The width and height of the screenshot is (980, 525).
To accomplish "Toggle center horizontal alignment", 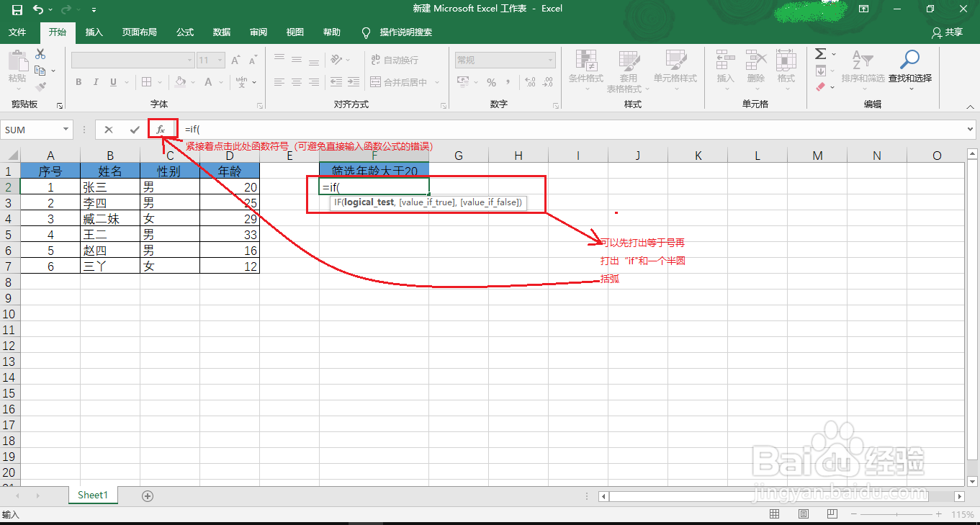I will (297, 82).
